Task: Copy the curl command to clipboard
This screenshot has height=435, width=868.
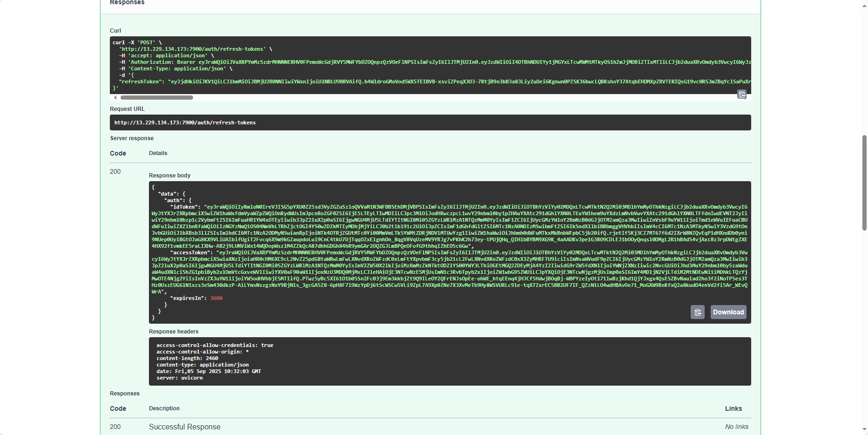Action: pyautogui.click(x=742, y=95)
